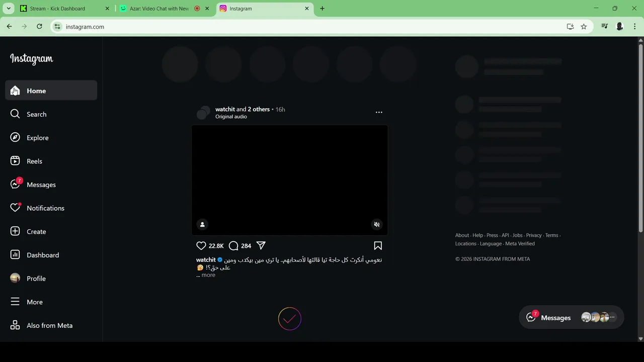Open the Search panel in sidebar
This screenshot has height=362, width=644.
tap(51, 114)
